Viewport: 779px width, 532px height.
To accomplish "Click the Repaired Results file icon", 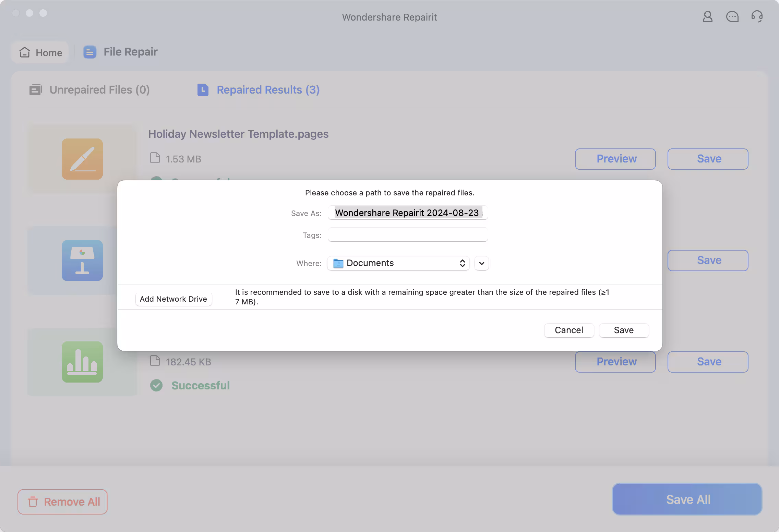I will [203, 90].
